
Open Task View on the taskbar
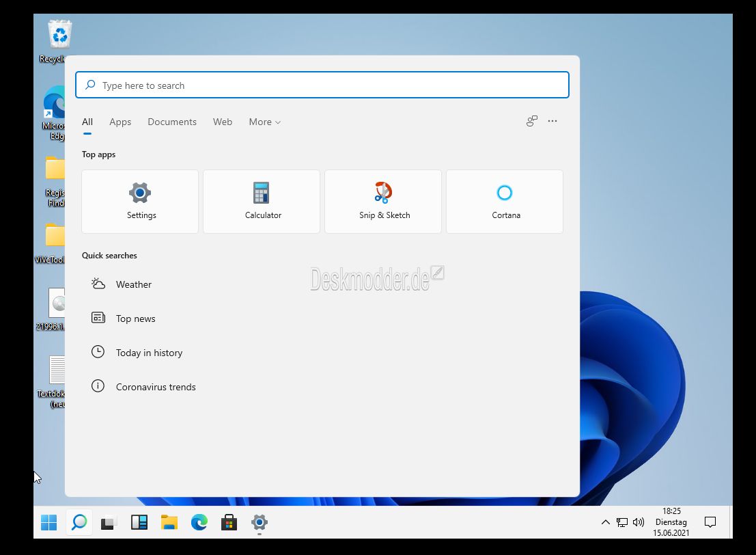[x=109, y=523]
